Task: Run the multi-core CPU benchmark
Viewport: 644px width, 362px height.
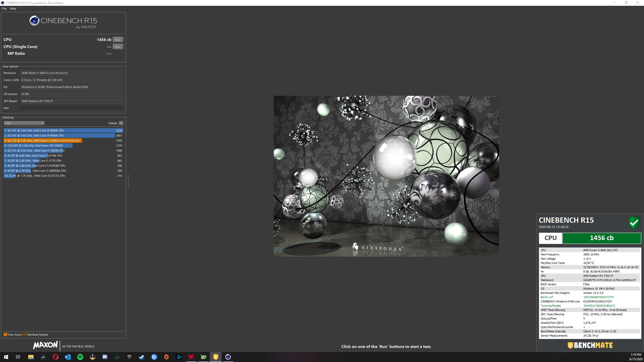Action: point(118,39)
